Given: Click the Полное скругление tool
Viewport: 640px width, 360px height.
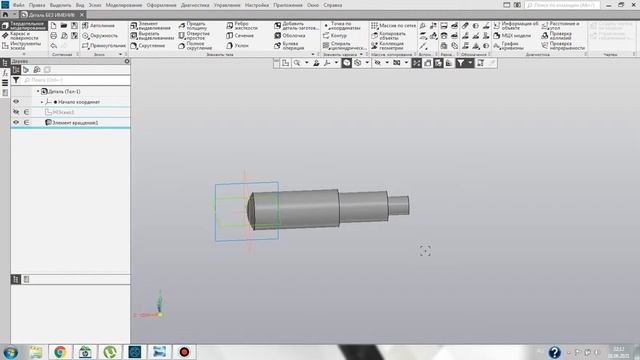Looking at the screenshot, I should click(x=196, y=46).
